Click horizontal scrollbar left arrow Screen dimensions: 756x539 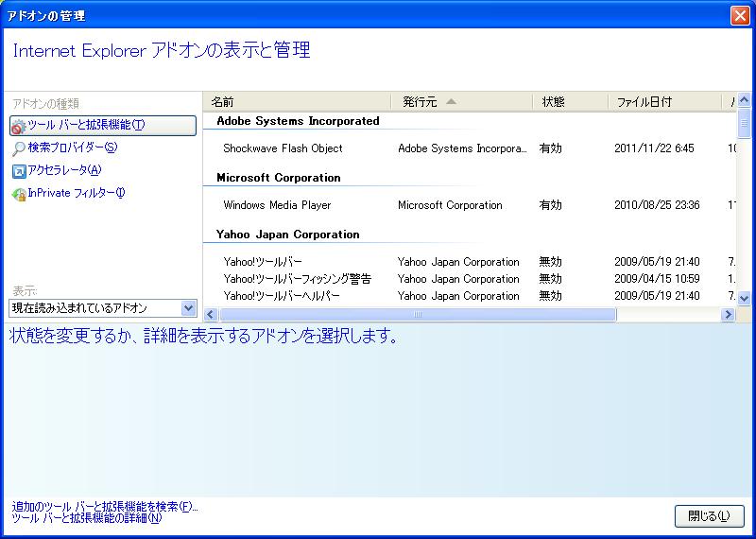[x=210, y=315]
